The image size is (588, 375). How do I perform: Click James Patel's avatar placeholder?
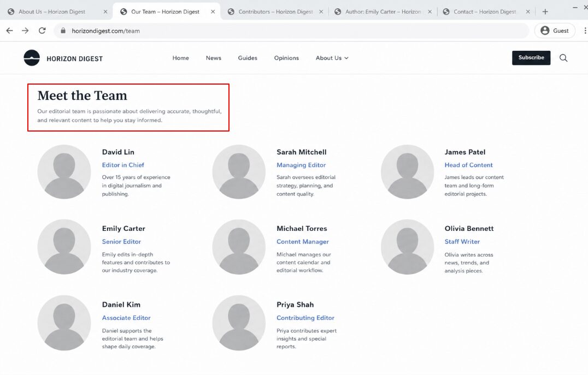[x=407, y=171]
